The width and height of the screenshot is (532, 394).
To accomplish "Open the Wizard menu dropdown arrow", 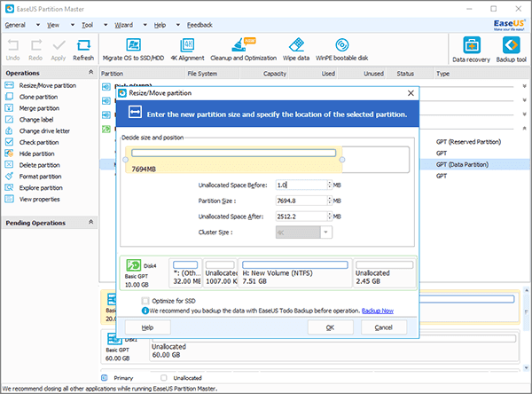I will [145, 25].
